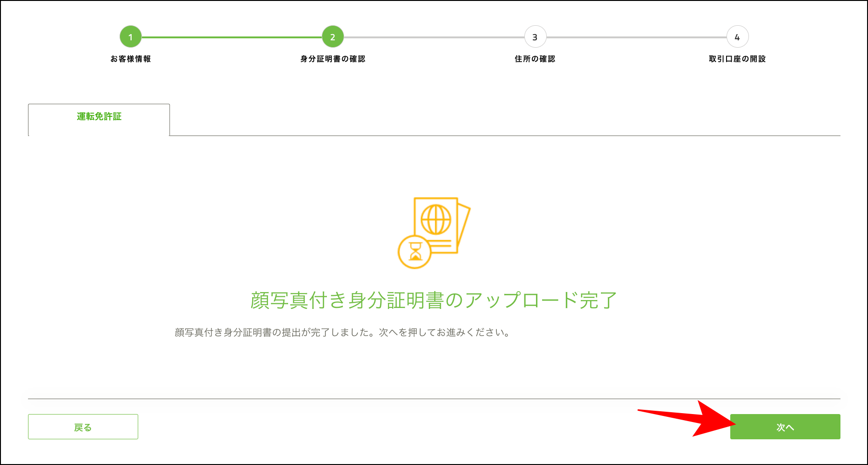Open the お客様情報 step label
Image resolution: width=868 pixels, height=465 pixels.
point(131,59)
